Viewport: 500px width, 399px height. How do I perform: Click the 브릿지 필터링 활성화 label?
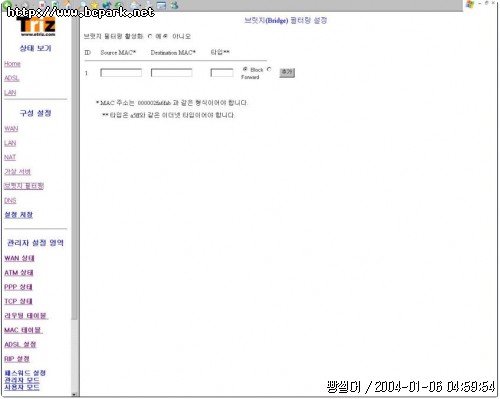tap(114, 36)
